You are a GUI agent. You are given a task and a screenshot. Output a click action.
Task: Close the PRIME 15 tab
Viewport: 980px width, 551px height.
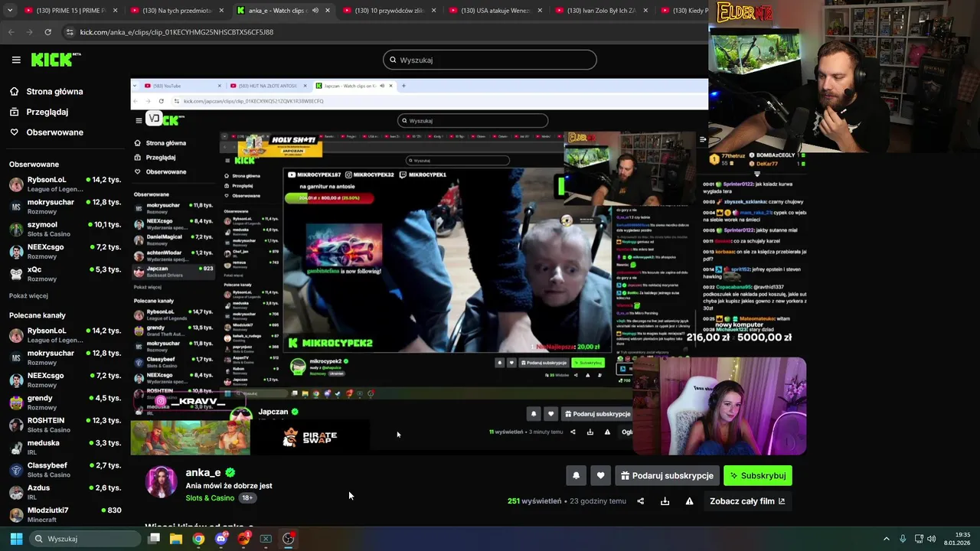click(x=116, y=11)
